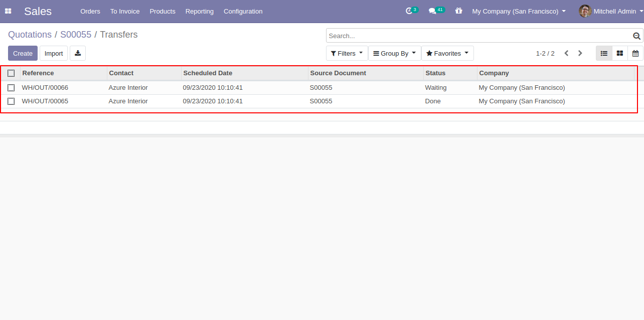The height and width of the screenshot is (320, 644).
Task: Click the Waiting status cell
Action: coord(436,88)
